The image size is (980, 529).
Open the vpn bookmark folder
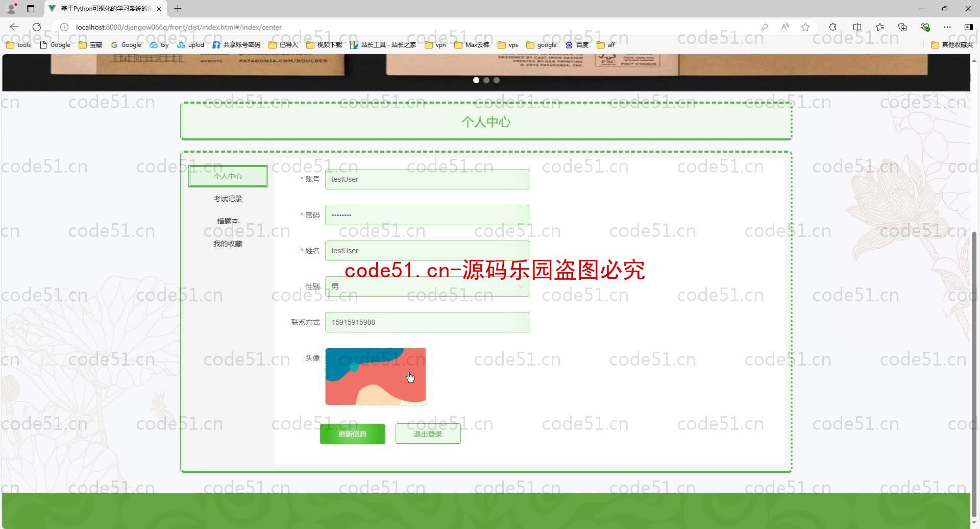point(435,45)
